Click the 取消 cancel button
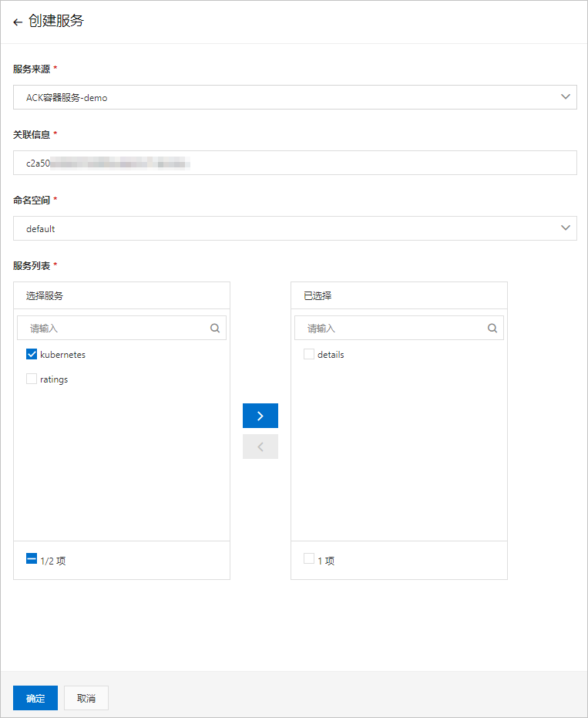The height and width of the screenshot is (718, 588). (x=86, y=698)
